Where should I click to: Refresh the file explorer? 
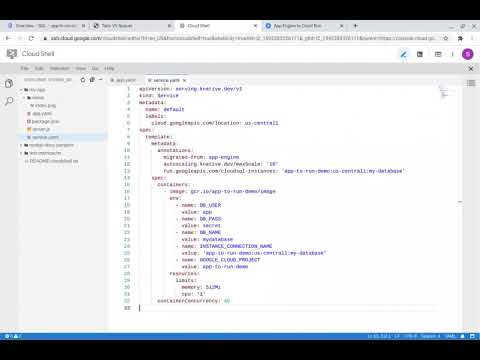[x=83, y=80]
